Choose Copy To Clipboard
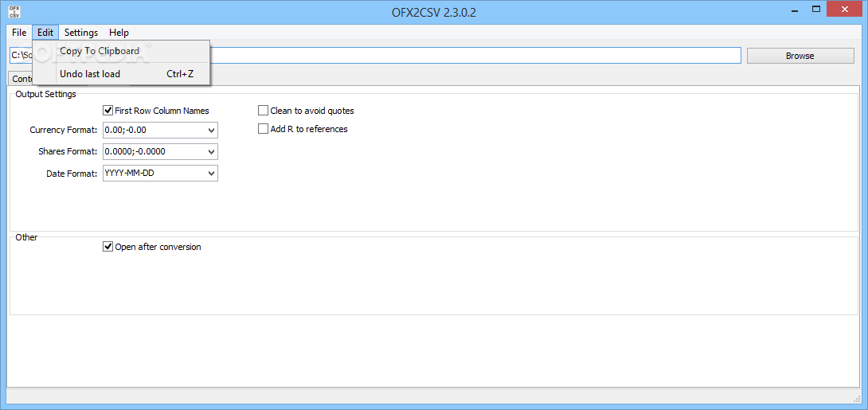 click(x=121, y=51)
